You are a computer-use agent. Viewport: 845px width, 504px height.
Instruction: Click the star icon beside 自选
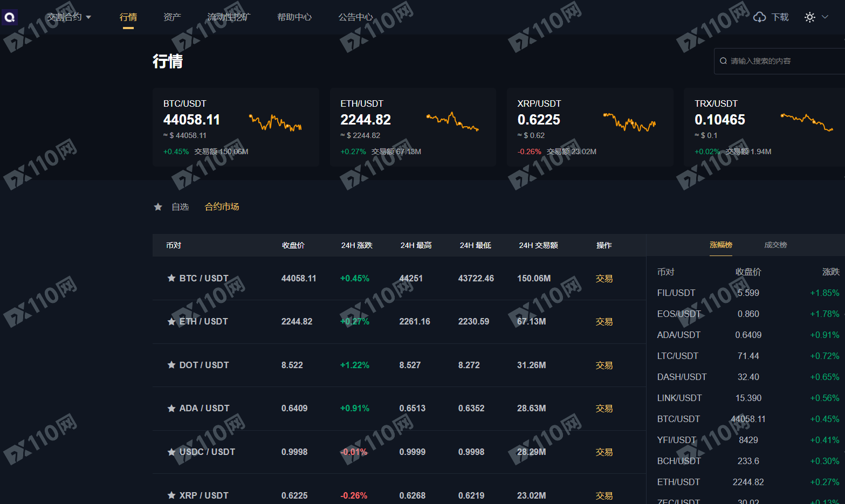click(x=158, y=207)
